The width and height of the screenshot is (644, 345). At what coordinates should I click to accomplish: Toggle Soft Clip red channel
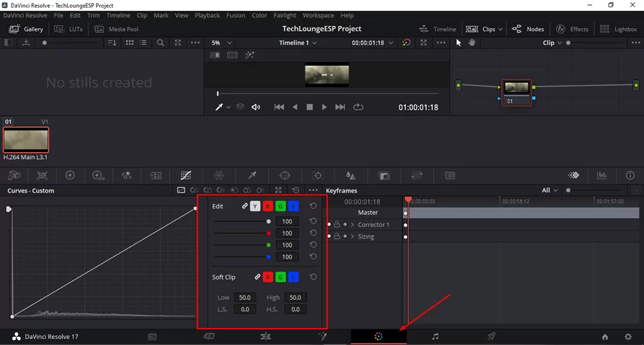(268, 277)
